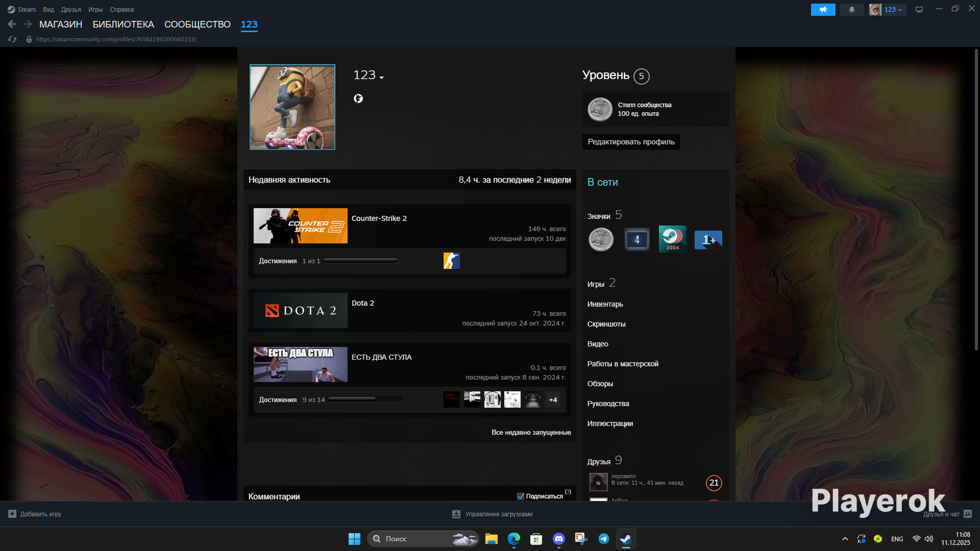This screenshot has height=551, width=980.
Task: Switch to Big Picture mode
Action: click(919, 9)
